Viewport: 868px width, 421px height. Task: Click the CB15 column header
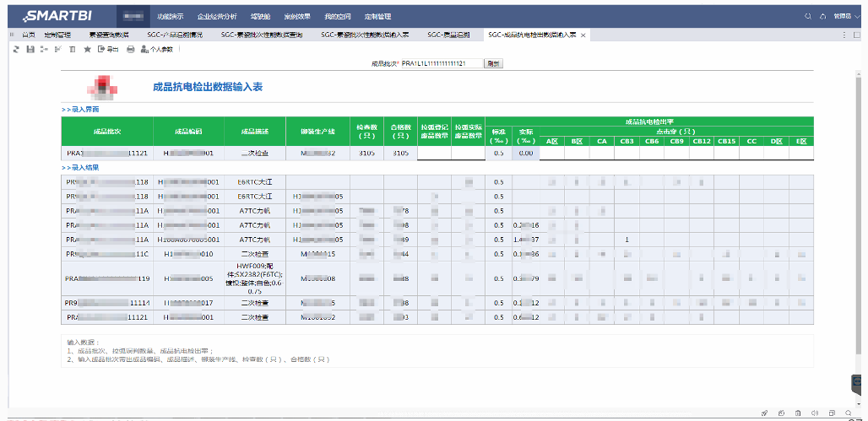726,142
